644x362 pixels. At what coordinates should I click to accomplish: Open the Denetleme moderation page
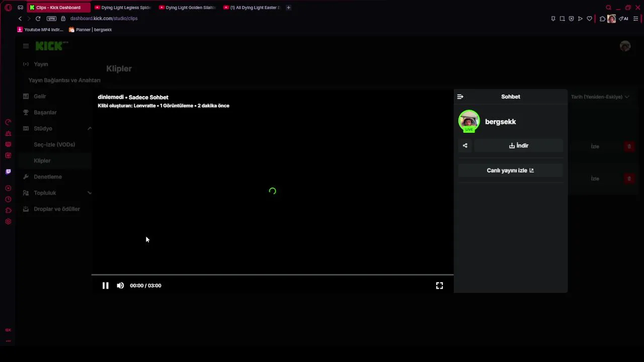(48, 177)
